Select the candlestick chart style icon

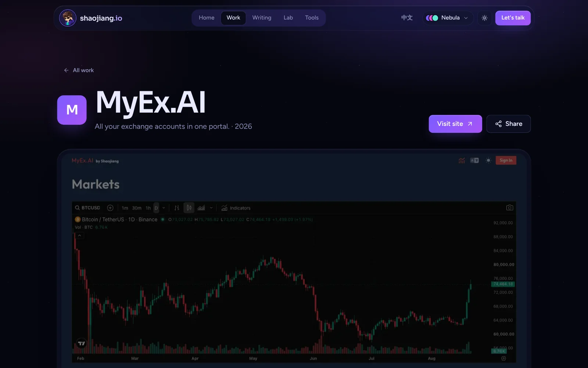(189, 208)
